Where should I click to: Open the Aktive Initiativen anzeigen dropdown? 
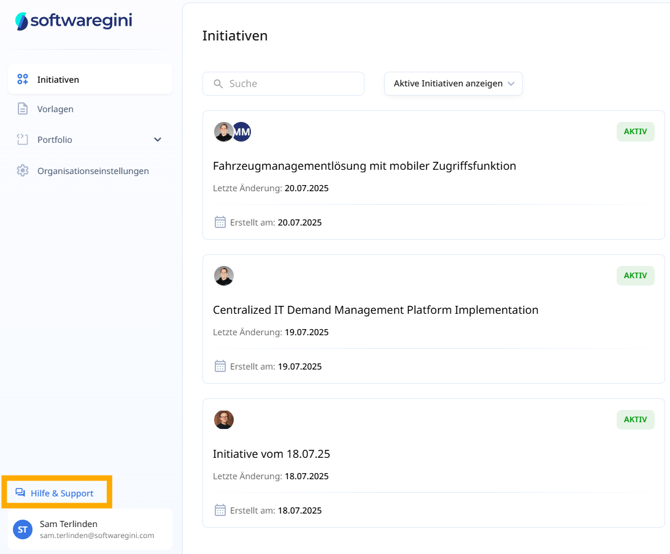click(x=453, y=84)
